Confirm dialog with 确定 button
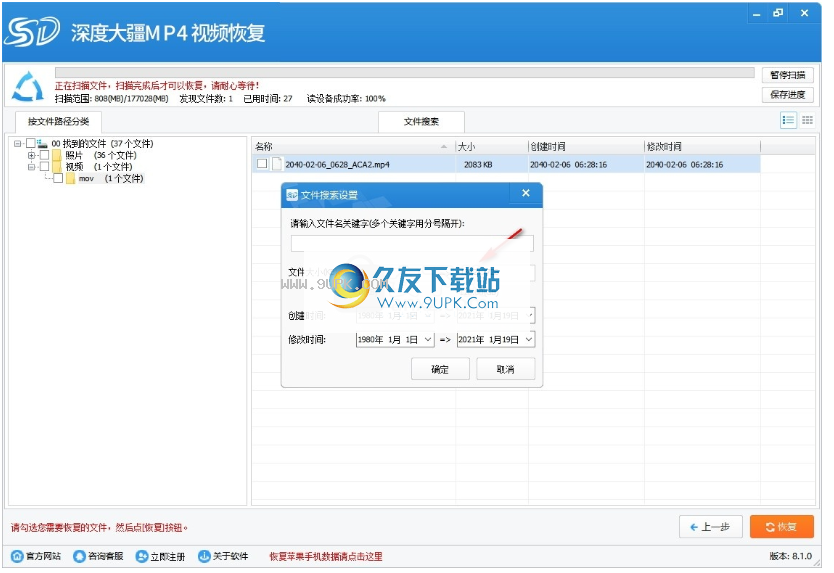 pyautogui.click(x=440, y=369)
